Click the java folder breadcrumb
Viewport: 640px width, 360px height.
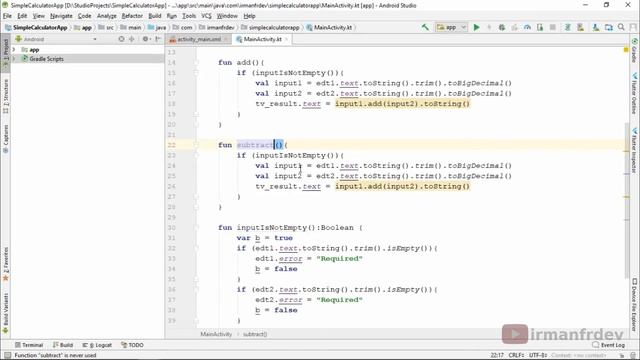(x=157, y=27)
